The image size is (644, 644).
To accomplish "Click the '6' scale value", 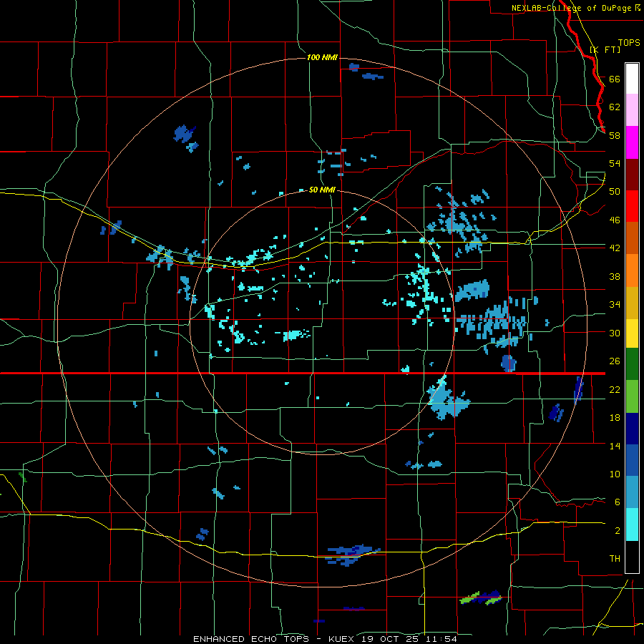I will tap(618, 502).
